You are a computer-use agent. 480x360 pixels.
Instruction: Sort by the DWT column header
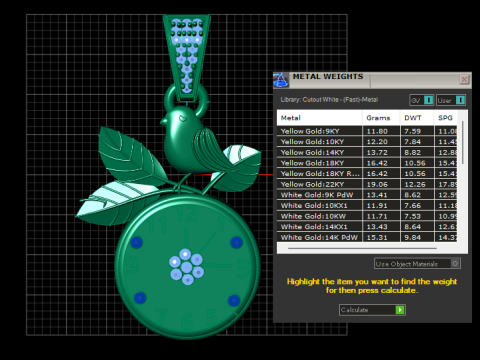coord(417,118)
